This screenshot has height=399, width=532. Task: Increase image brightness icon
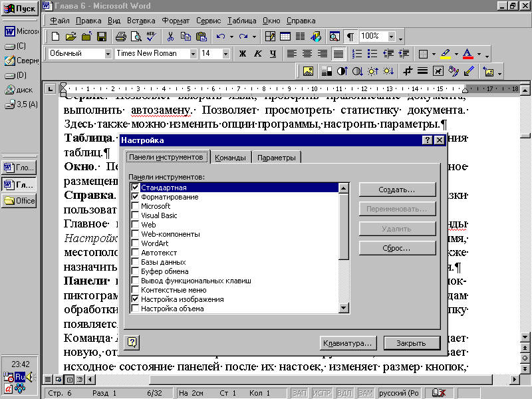click(373, 71)
